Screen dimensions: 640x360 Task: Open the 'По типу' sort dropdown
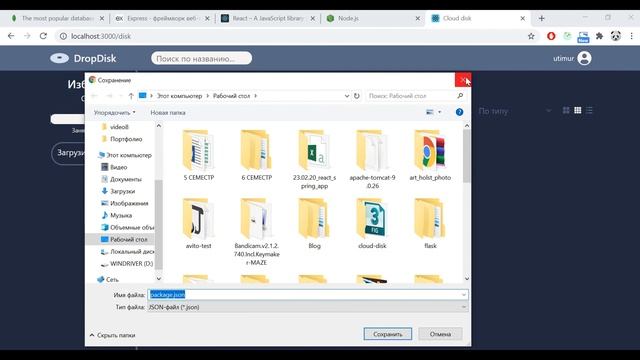click(515, 111)
